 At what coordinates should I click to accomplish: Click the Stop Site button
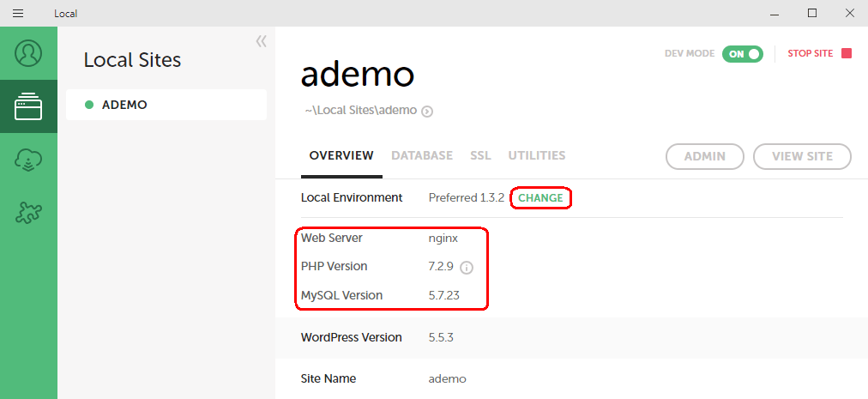(819, 54)
